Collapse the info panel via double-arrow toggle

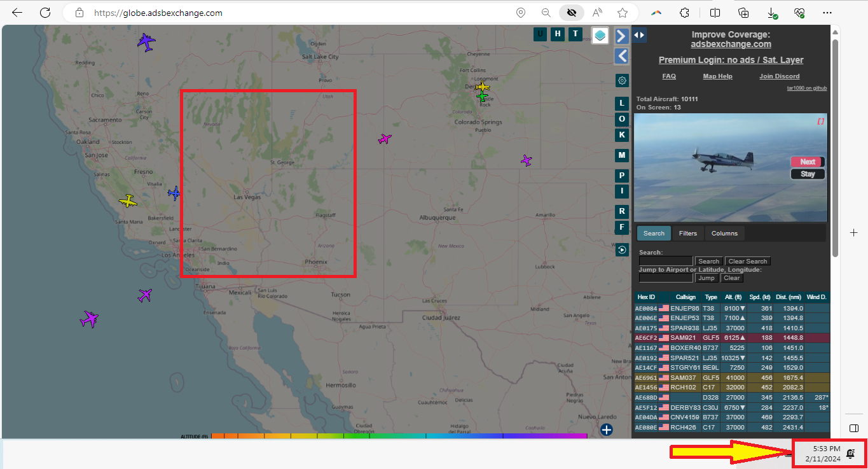640,36
